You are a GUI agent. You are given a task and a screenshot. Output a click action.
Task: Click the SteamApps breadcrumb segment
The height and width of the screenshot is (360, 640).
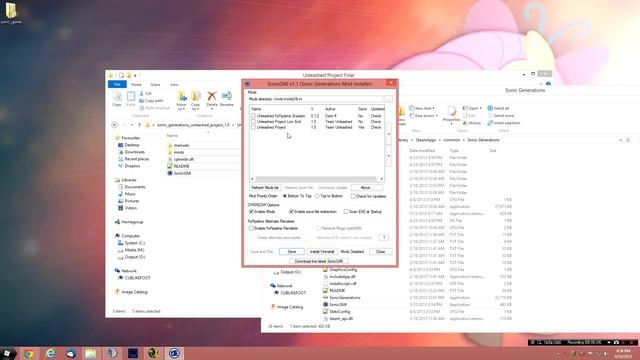[x=426, y=140]
